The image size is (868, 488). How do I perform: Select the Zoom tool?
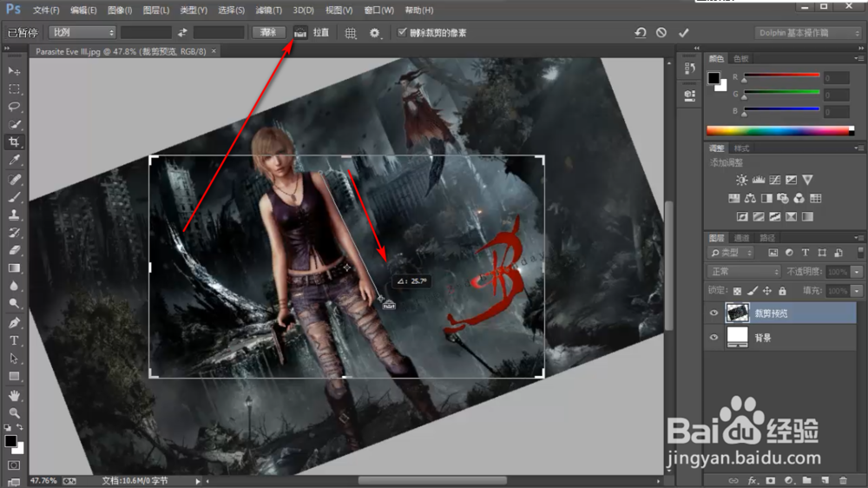click(14, 412)
